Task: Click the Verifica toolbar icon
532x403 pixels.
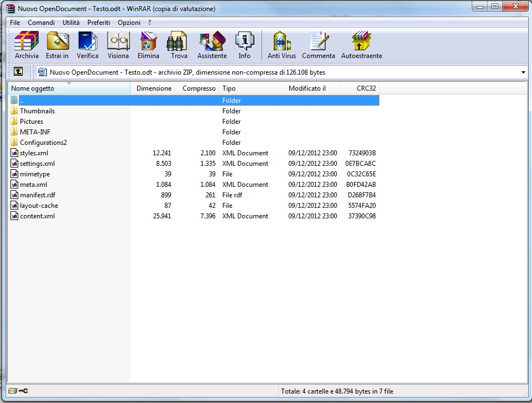Action: 87,41
